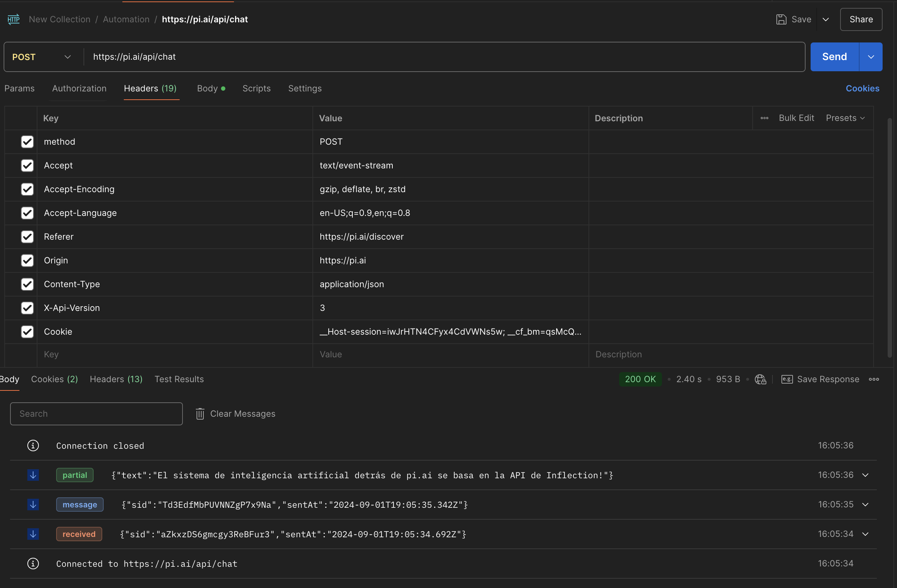The image size is (897, 588).
Task: Click the network globe lock icon
Action: point(761,379)
